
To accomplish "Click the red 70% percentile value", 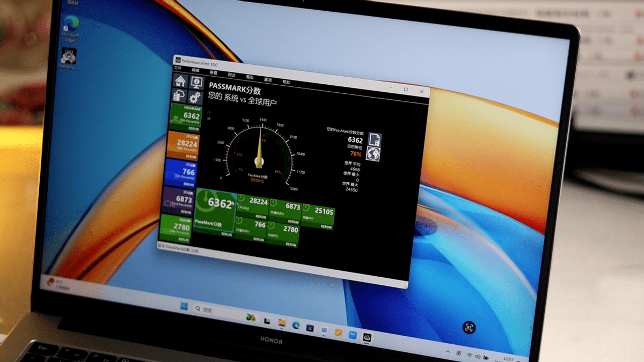I will [x=356, y=154].
